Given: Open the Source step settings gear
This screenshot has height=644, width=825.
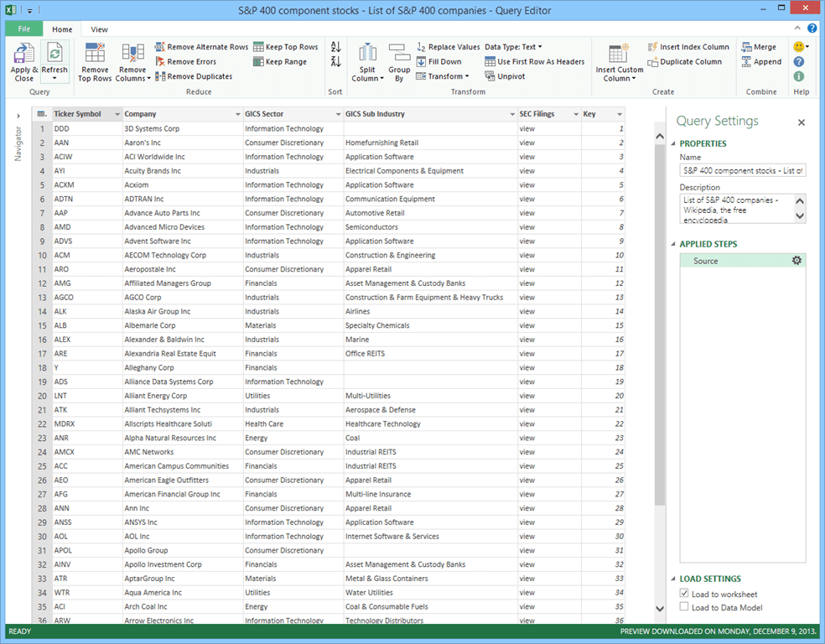Looking at the screenshot, I should tap(796, 261).
